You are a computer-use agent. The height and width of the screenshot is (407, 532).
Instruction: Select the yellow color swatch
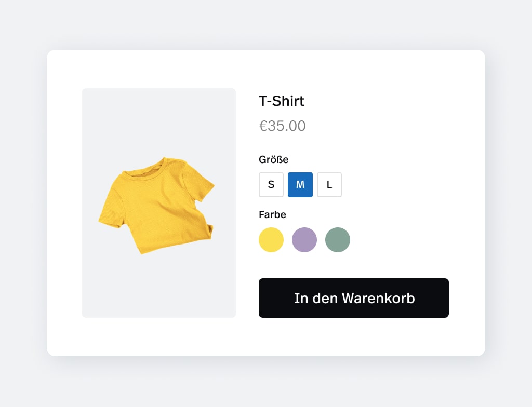pos(271,240)
